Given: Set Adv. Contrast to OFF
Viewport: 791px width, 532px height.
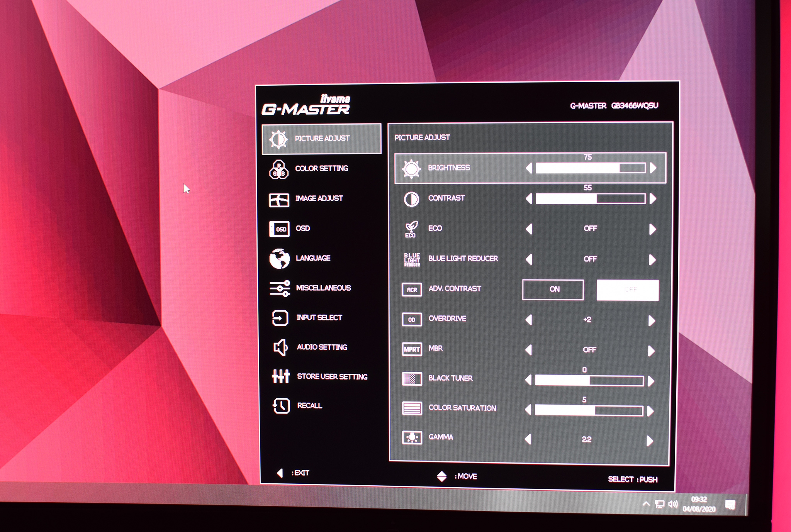Looking at the screenshot, I should point(628,290).
